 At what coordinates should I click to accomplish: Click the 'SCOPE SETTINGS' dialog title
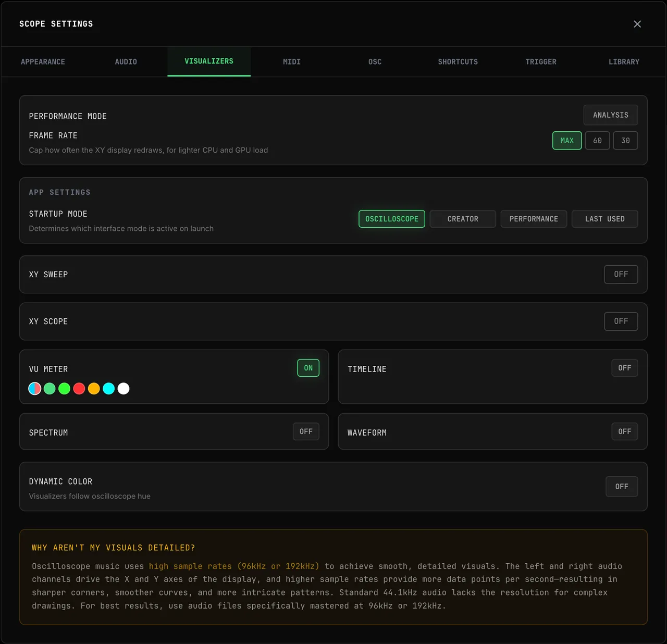point(56,24)
